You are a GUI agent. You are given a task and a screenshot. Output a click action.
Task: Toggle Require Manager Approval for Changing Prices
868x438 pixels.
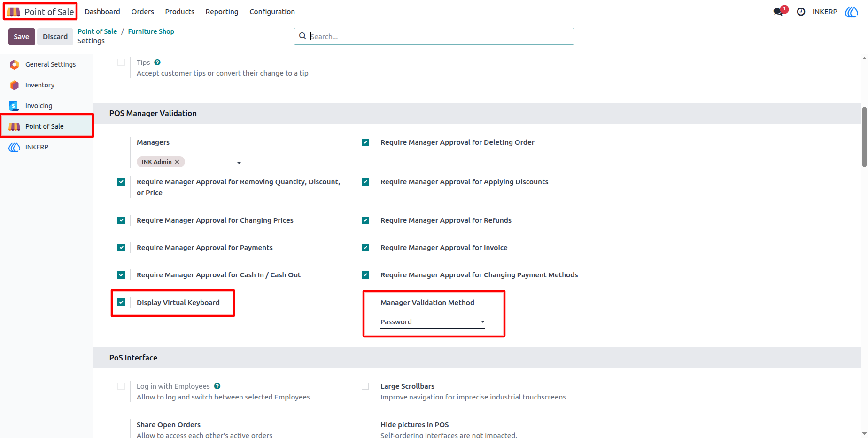121,220
